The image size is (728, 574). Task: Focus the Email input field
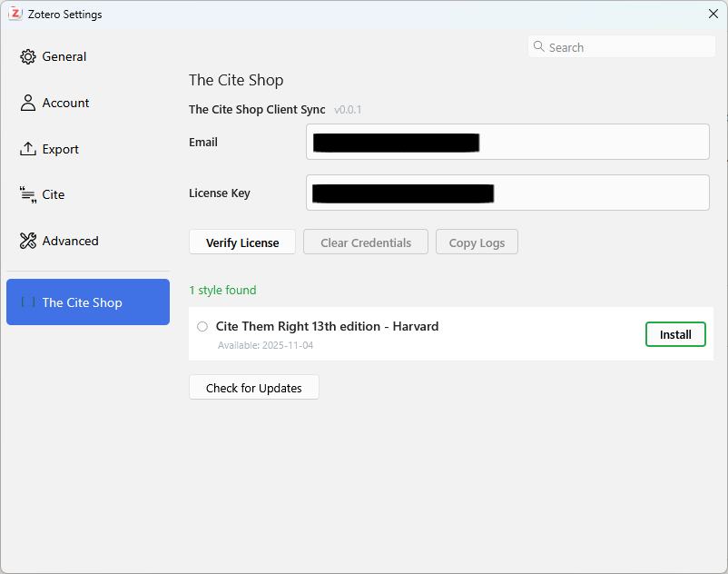(507, 142)
